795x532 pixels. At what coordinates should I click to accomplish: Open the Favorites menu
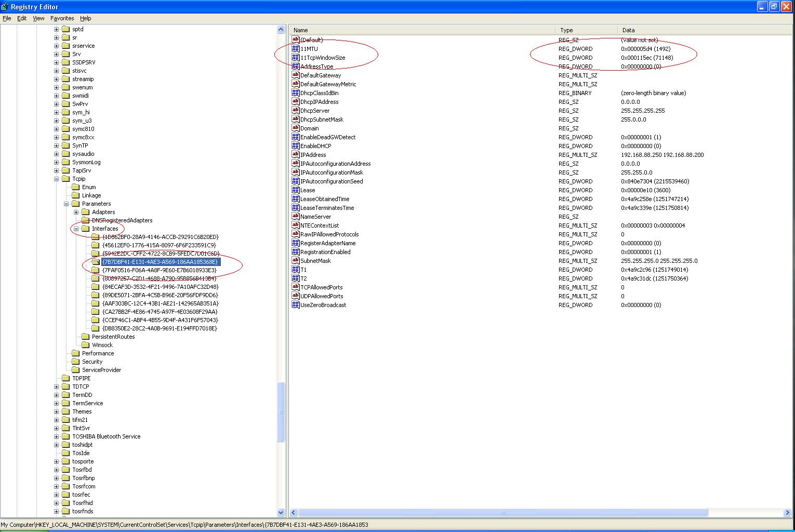[x=62, y=18]
